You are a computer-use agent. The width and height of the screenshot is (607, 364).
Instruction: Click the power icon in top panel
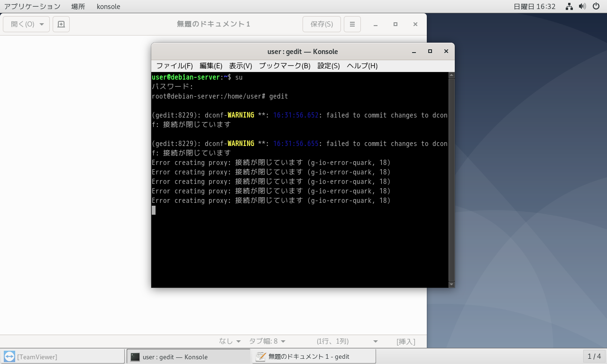(x=596, y=7)
